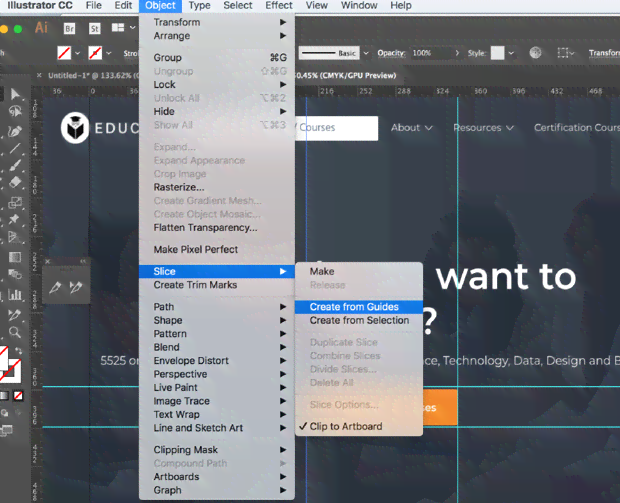Open the Effect menu
The width and height of the screenshot is (620, 503).
[x=279, y=6]
